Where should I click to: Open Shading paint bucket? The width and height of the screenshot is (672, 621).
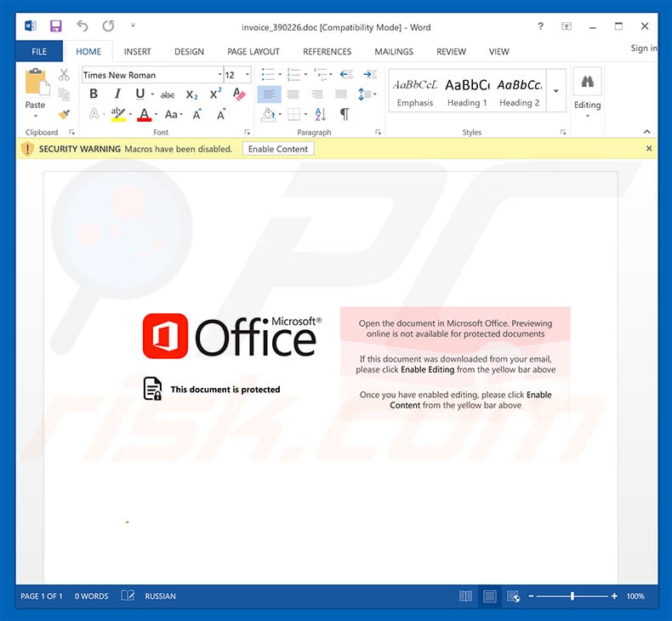[268, 115]
